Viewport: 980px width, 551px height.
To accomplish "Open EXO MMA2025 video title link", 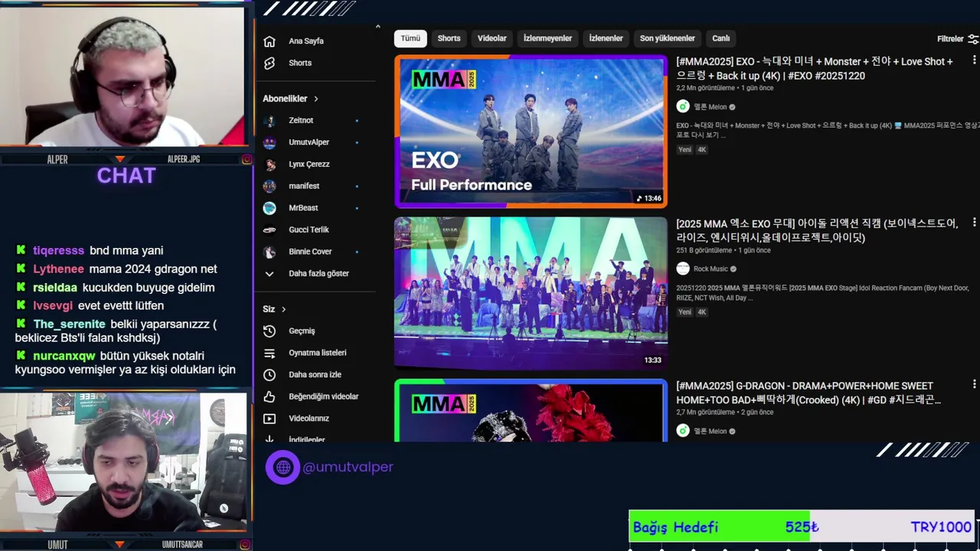I will 815,68.
